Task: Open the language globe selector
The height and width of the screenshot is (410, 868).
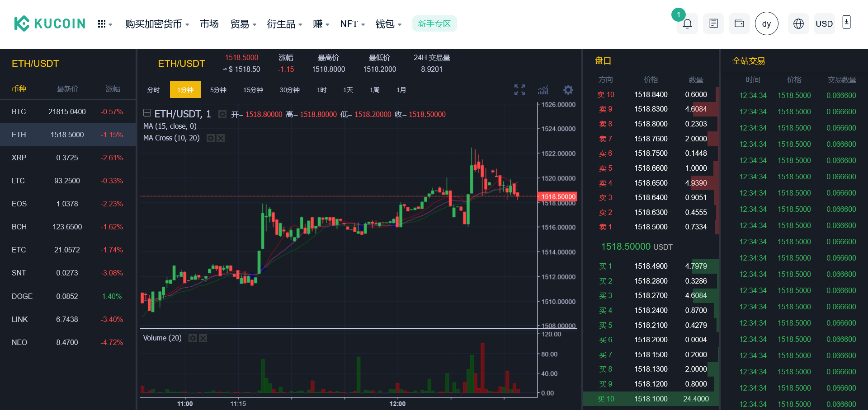Action: (x=798, y=24)
